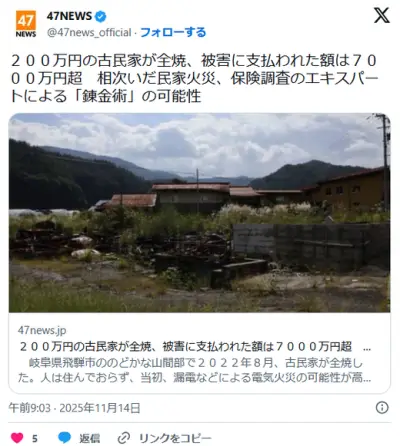Image resolution: width=400 pixels, height=446 pixels.
Task: Click the tweet text about 古民家が全焼
Action: point(195,78)
